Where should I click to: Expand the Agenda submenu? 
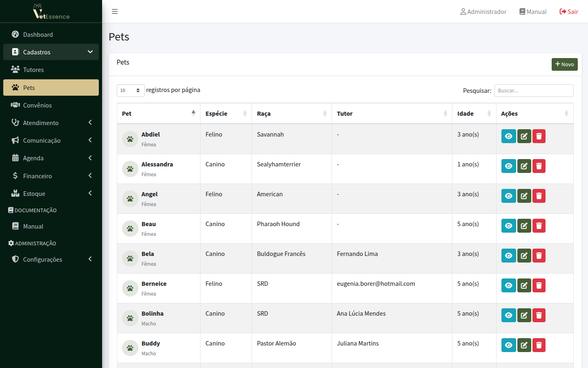(51, 158)
